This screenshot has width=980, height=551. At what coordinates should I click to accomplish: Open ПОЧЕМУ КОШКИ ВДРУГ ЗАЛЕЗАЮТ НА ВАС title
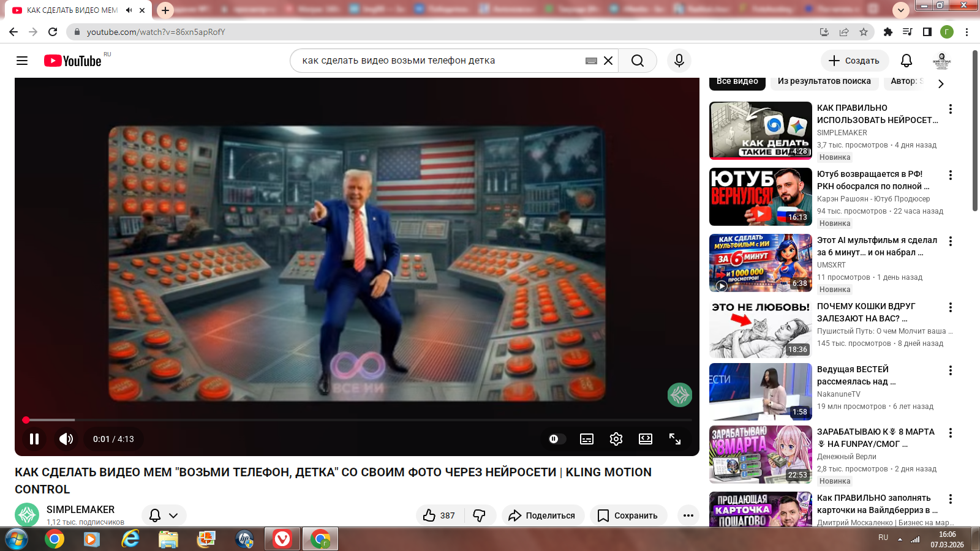867,312
